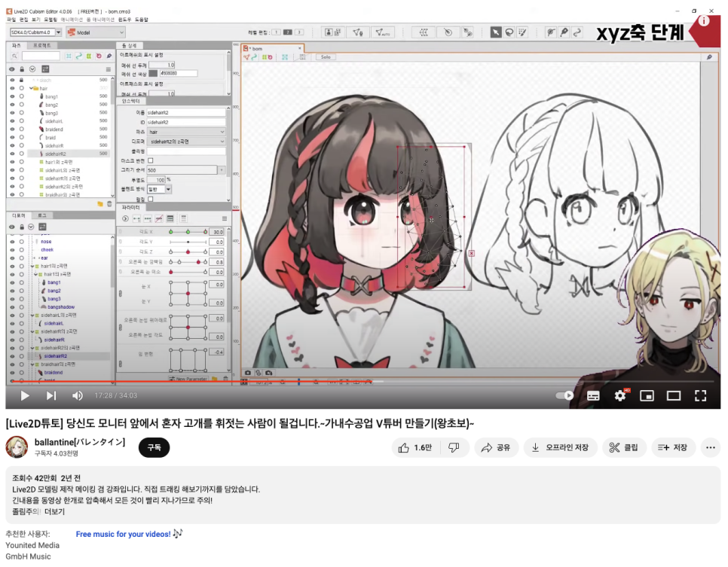Switch to theater mode view

pyautogui.click(x=674, y=395)
